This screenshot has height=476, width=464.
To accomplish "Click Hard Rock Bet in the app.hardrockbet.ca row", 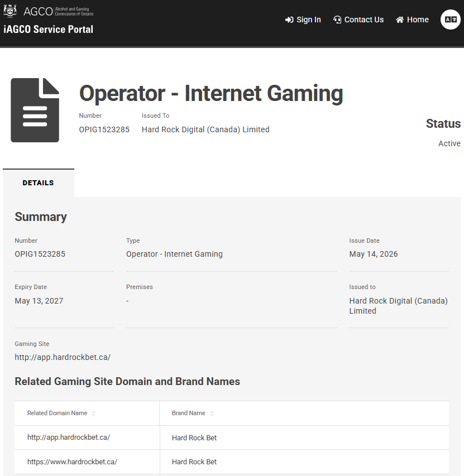I will point(194,437).
